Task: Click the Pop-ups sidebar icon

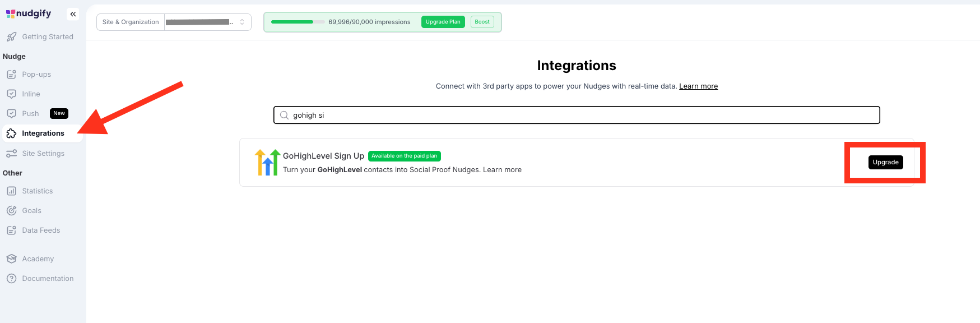Action: coord(11,75)
